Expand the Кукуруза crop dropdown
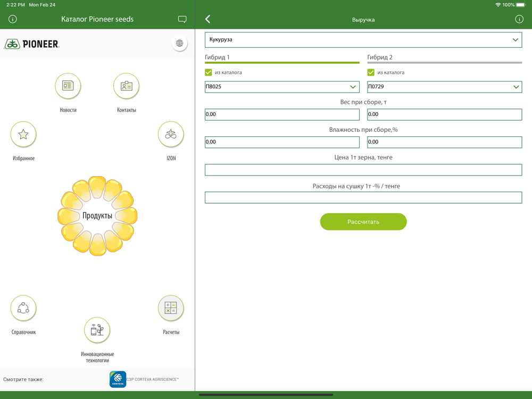 (x=363, y=40)
